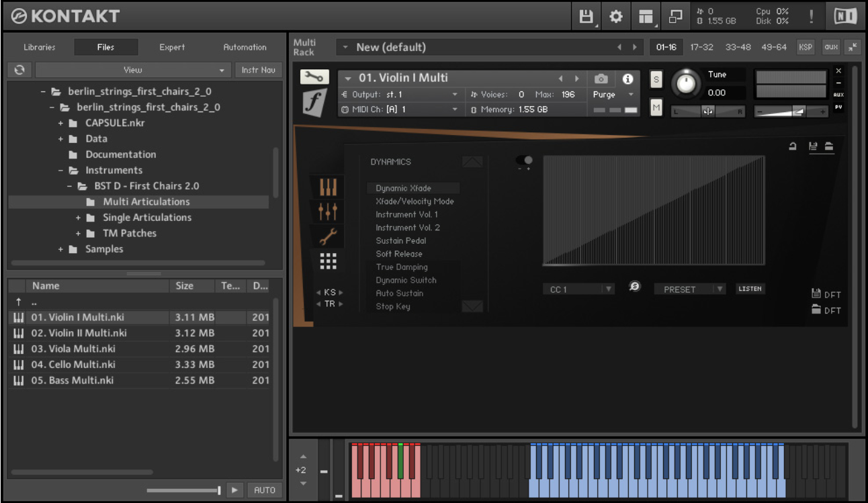Select Sustain Pedal in Dynamics list
The image size is (868, 503).
point(400,240)
